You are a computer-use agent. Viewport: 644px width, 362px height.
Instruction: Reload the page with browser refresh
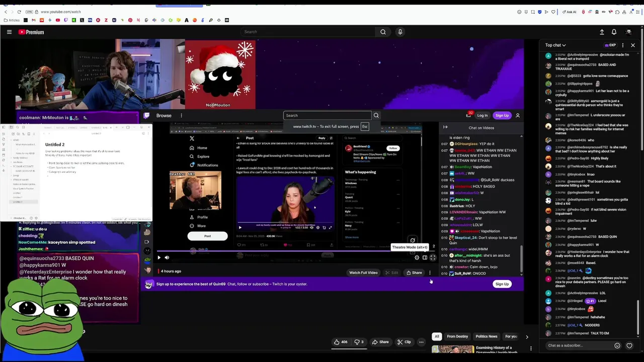click(19, 12)
